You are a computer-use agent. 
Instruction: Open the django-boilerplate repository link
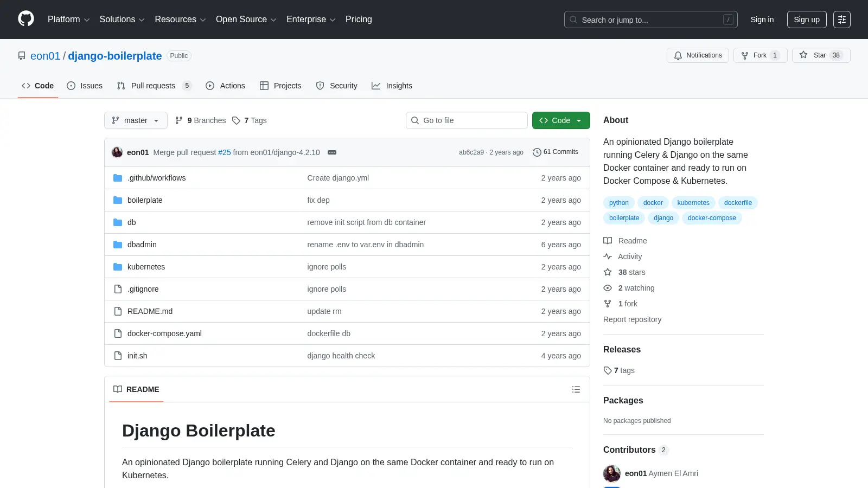pos(114,56)
